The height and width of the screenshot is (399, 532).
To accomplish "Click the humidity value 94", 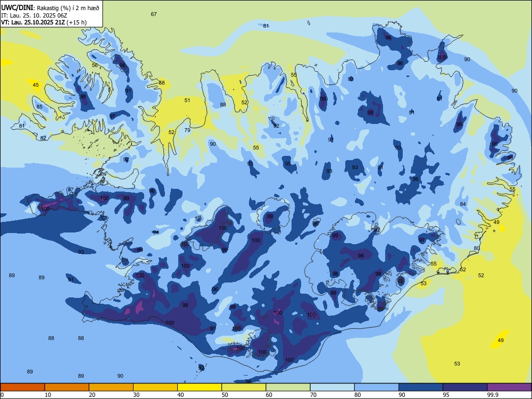I will pos(156,232).
